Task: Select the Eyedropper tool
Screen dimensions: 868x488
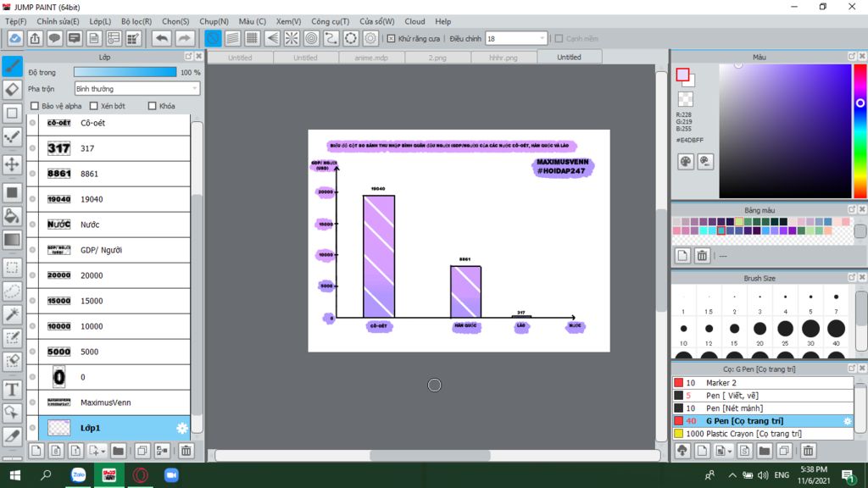Action: coord(12,436)
